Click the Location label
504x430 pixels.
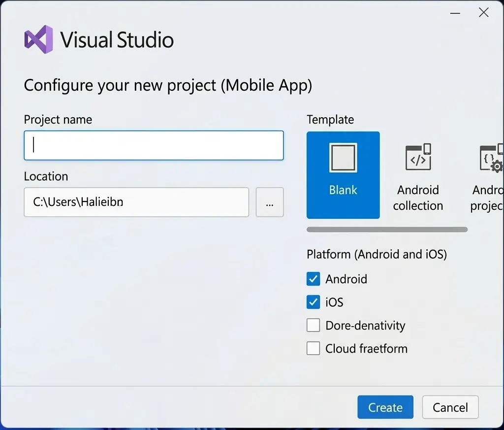click(46, 176)
